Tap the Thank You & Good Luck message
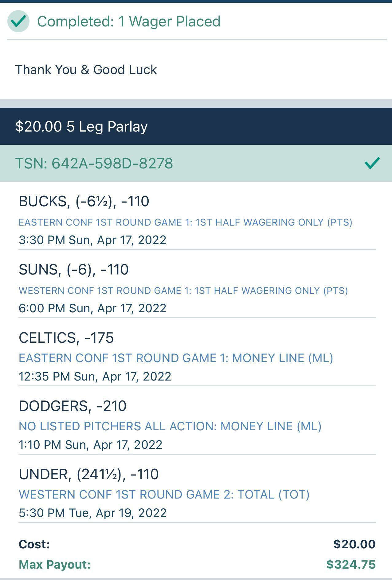Screen dimensions: 392x580 tap(86, 70)
